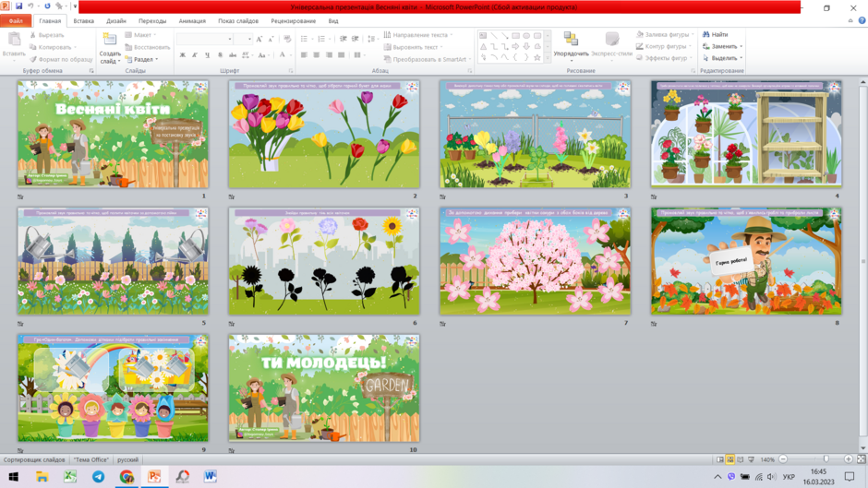868x488 pixels.
Task: Click the Create Slide (Создать слайд) icon
Action: [110, 40]
